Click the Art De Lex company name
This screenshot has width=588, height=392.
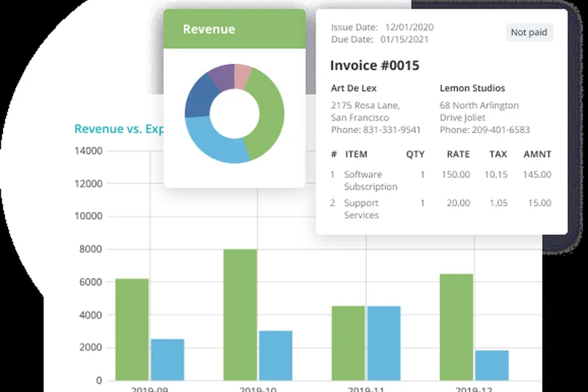coord(353,88)
